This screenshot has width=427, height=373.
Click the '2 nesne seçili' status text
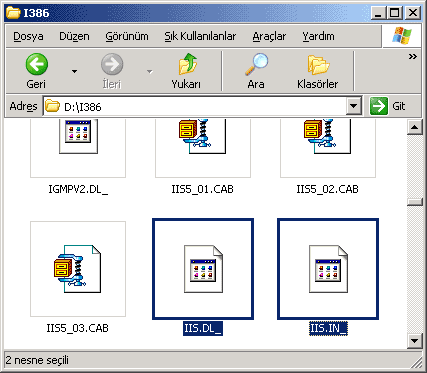click(37, 360)
